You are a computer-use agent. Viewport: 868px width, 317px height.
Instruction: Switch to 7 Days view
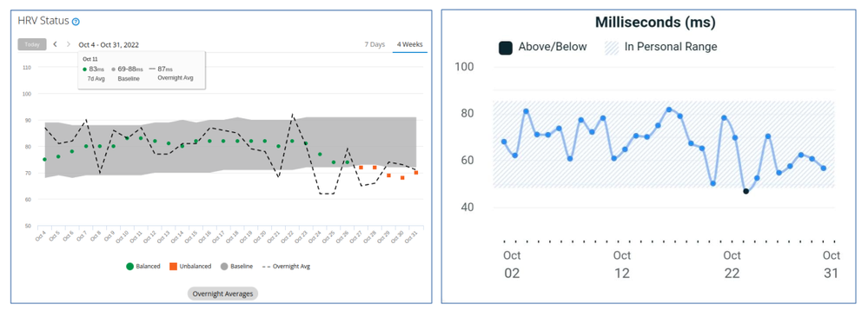click(374, 44)
